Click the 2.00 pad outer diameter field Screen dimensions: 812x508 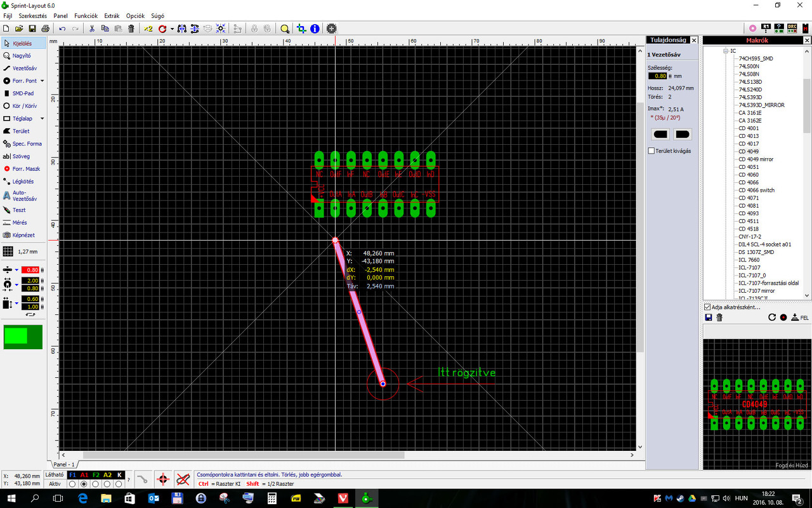(30, 281)
